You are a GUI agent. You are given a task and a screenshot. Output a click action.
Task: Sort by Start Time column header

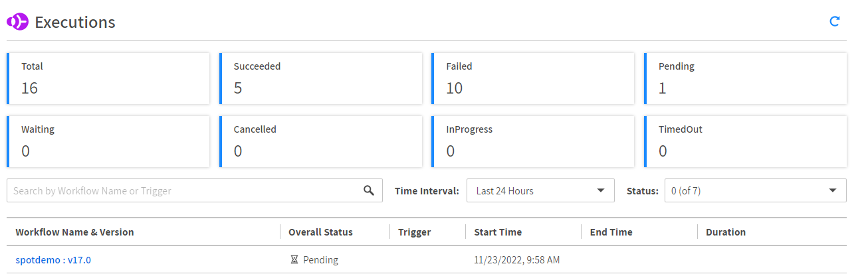(x=498, y=232)
